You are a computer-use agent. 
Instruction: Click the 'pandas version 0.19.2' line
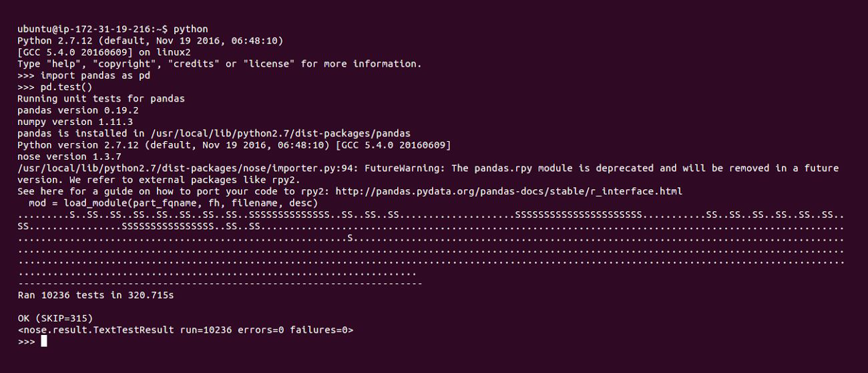[x=78, y=110]
